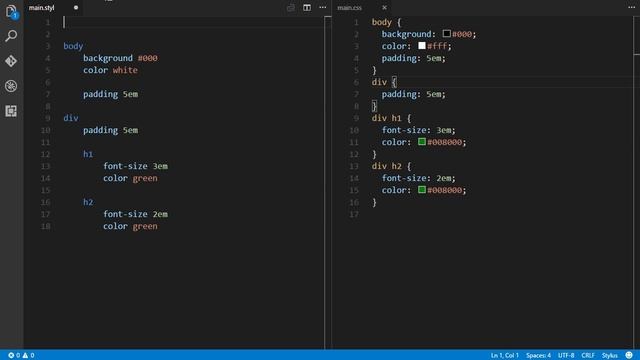Click the 'div' selector in main.styl

point(71,118)
